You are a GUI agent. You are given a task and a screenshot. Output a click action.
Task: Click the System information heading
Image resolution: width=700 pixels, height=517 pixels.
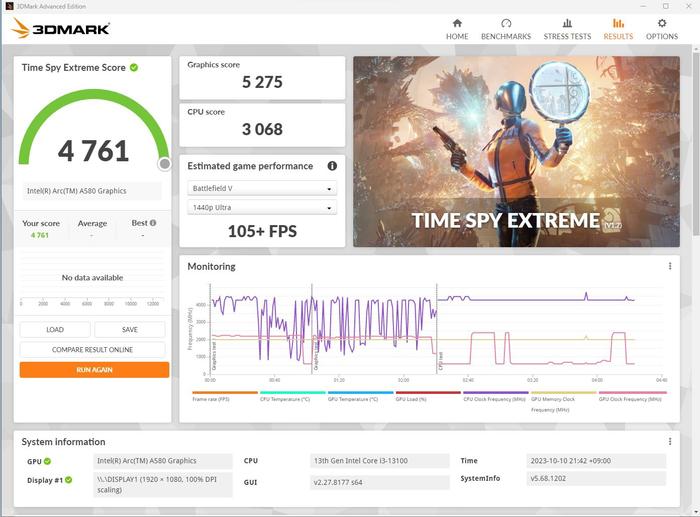63,442
